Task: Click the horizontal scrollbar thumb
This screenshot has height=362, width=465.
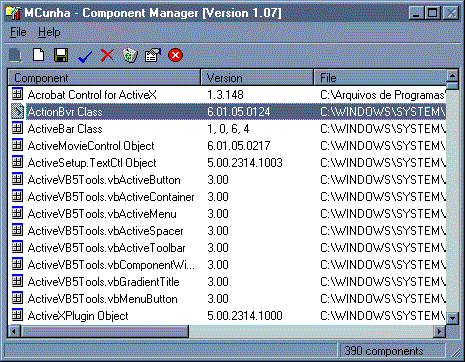Action: 104,331
